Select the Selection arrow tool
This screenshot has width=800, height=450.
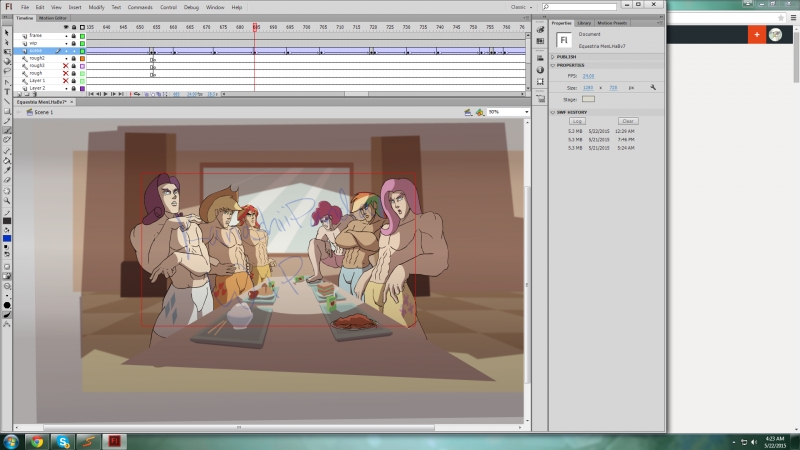(7, 33)
